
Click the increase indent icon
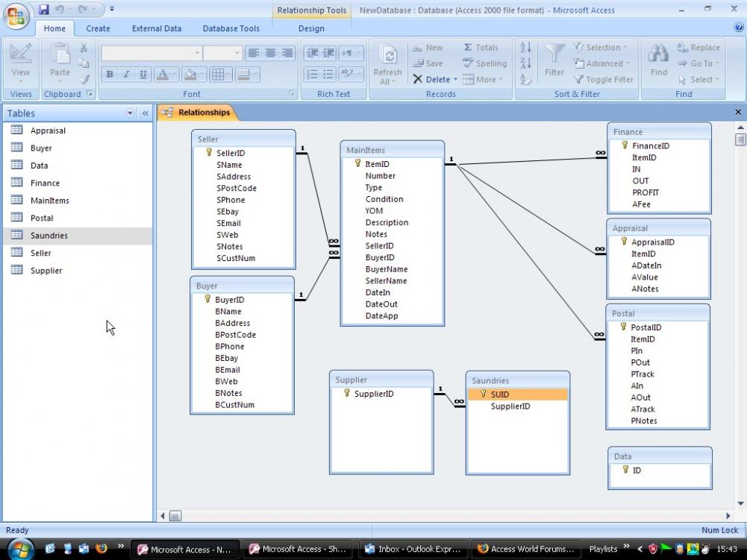[328, 53]
